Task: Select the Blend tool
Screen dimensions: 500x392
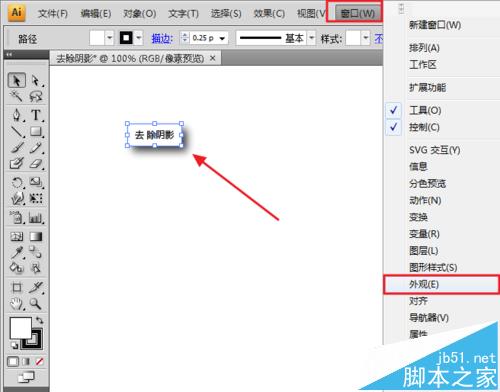Action: [35, 253]
